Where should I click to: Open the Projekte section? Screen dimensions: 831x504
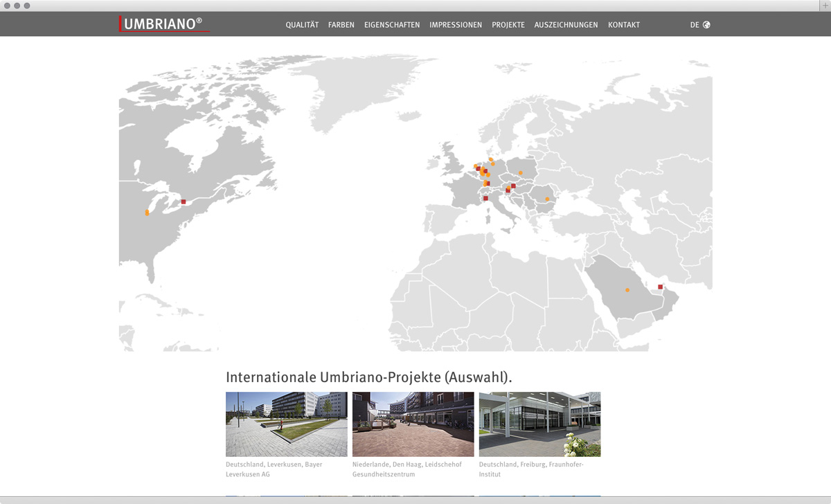coord(508,25)
